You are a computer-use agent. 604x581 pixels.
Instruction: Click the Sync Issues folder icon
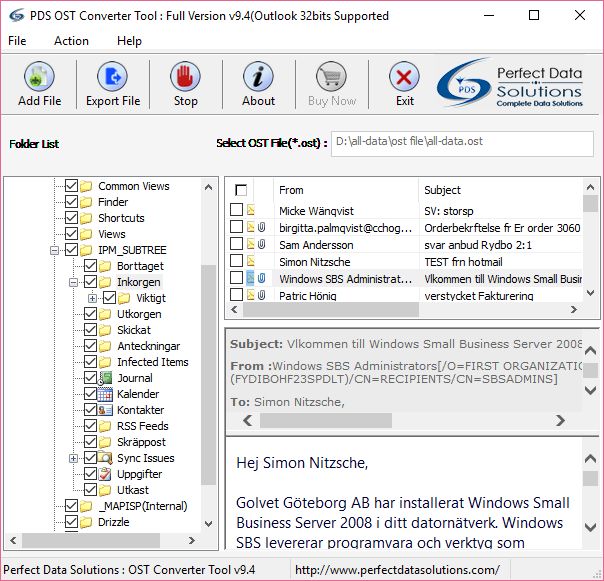click(105, 458)
